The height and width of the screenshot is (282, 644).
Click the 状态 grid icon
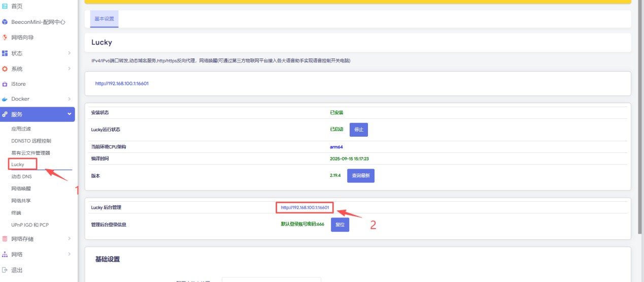click(5, 53)
